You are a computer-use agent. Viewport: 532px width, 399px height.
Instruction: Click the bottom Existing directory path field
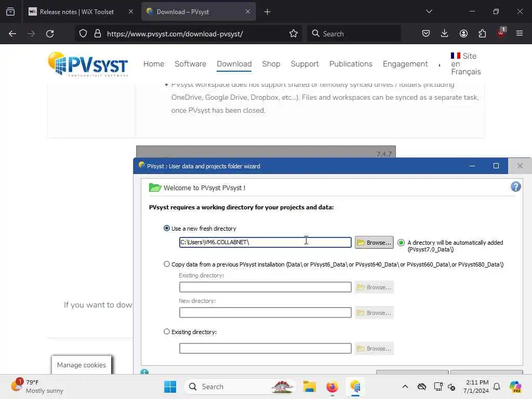point(265,348)
